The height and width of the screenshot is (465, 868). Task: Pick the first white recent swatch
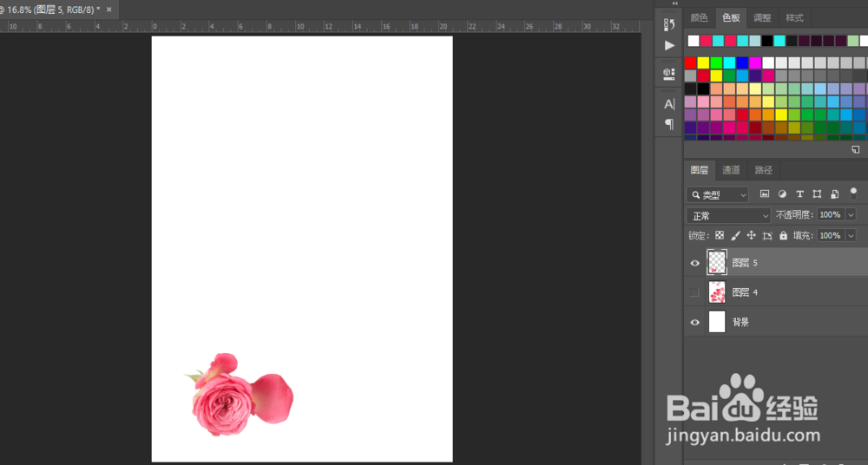click(x=693, y=41)
